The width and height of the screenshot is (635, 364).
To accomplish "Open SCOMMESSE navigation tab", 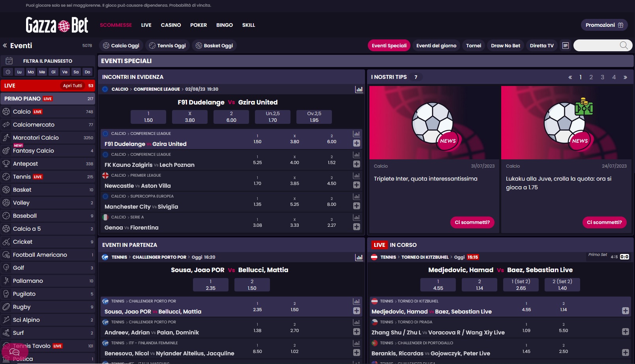I will point(116,25).
